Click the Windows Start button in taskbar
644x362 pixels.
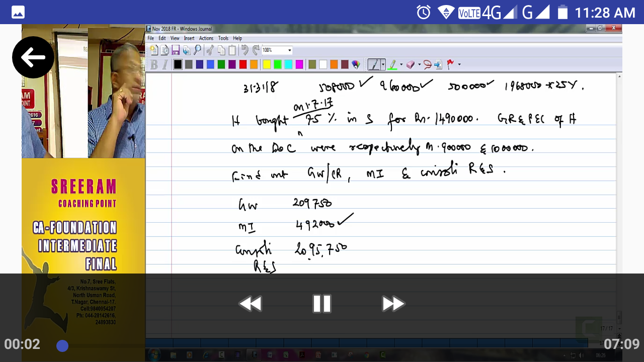point(153,355)
